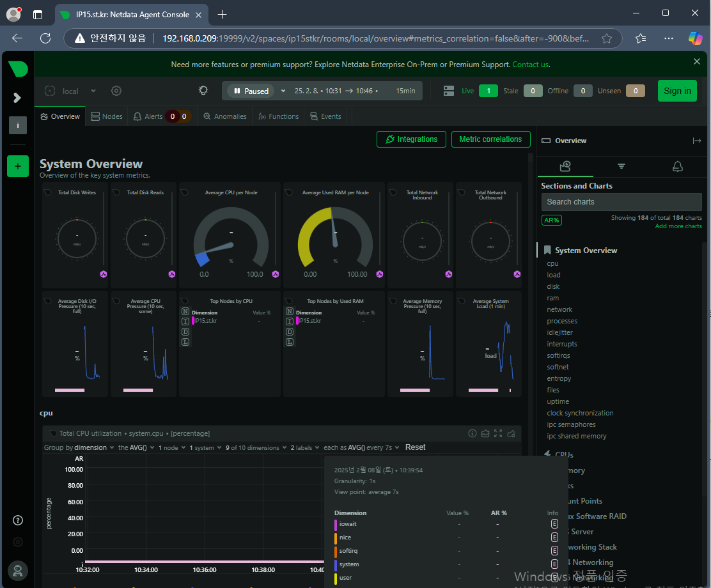Screen dimensions: 711x588
Task: Toggle the AR% anomaly rate button
Action: 551,220
